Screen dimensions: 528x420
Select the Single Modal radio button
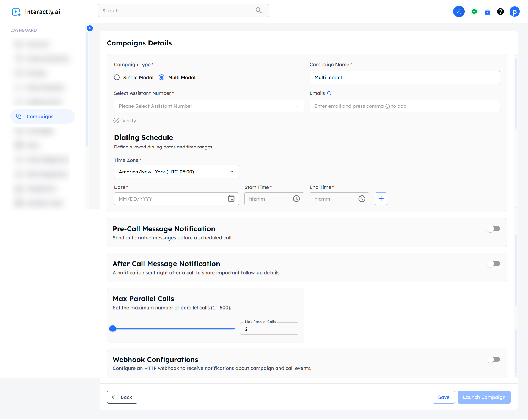[117, 78]
